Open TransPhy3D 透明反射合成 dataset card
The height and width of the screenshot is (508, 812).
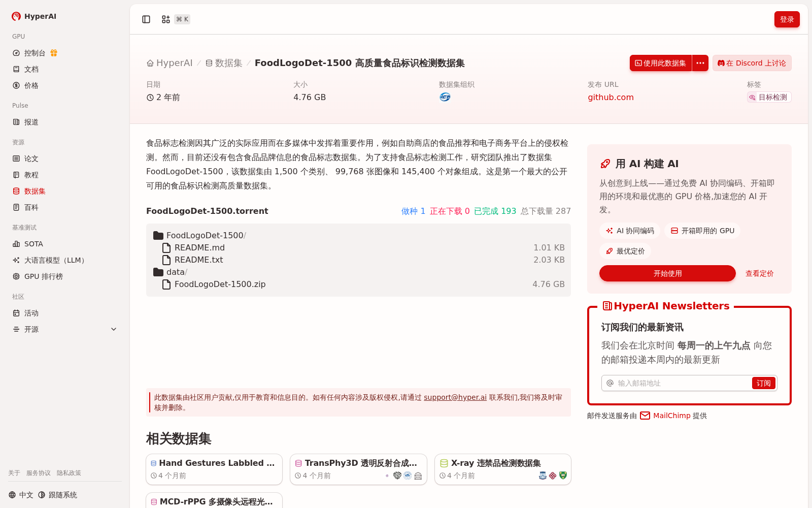(x=358, y=469)
